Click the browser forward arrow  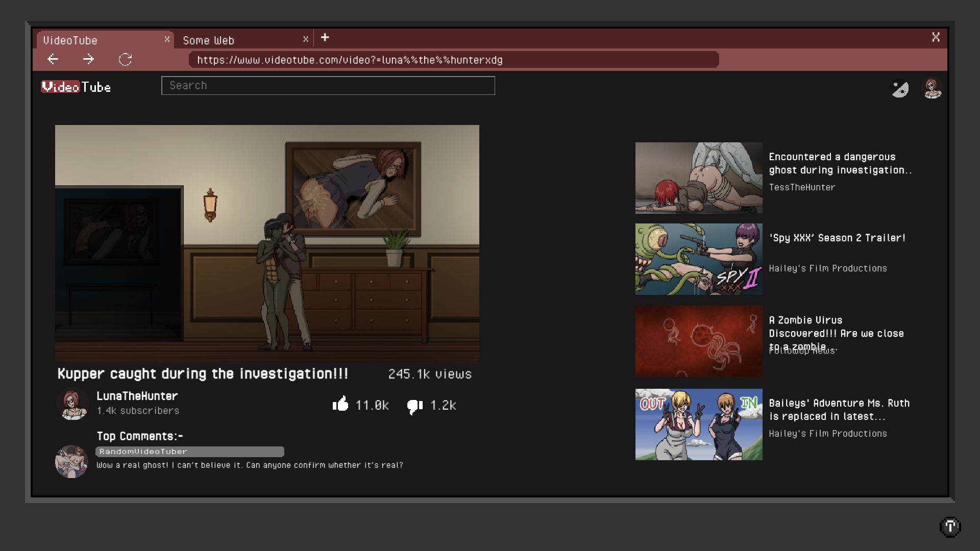(88, 59)
